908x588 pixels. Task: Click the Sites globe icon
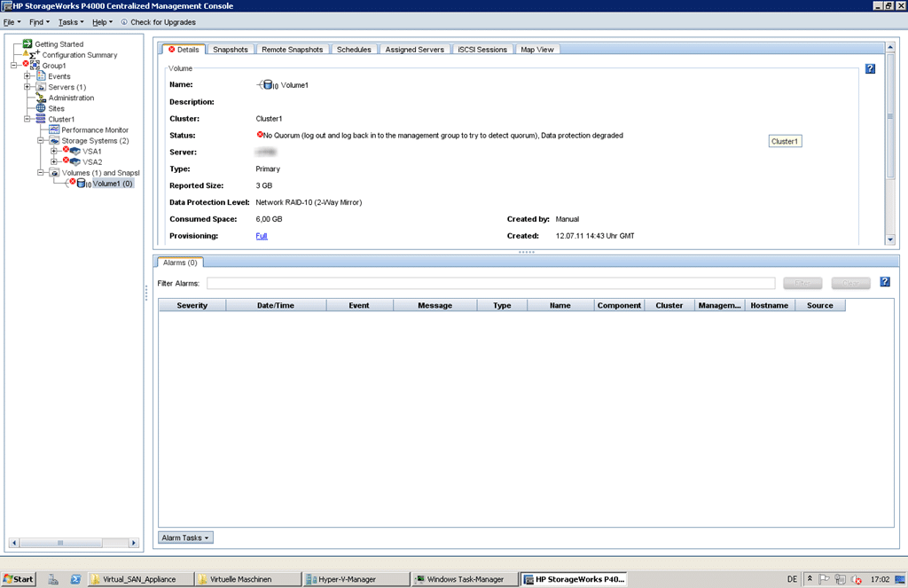tap(41, 108)
